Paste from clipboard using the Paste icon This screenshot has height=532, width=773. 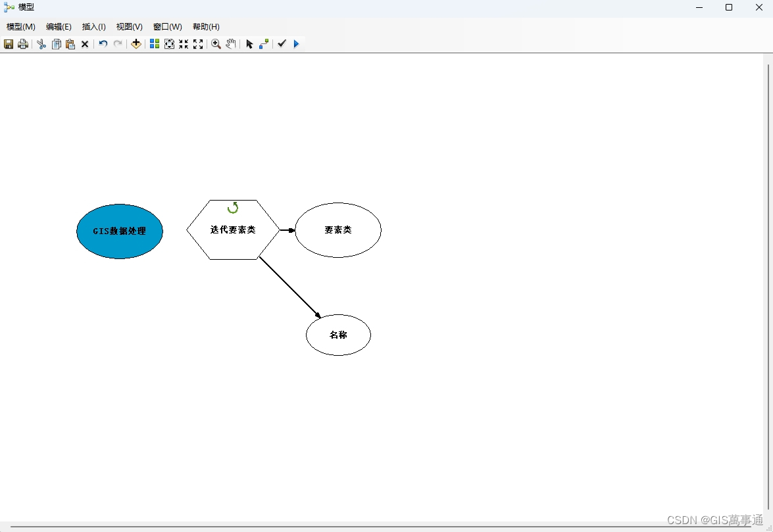[70, 44]
